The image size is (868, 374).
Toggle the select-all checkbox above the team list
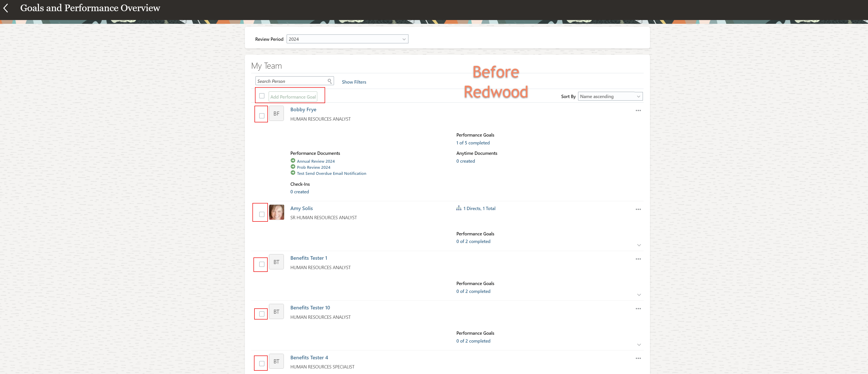[262, 96]
